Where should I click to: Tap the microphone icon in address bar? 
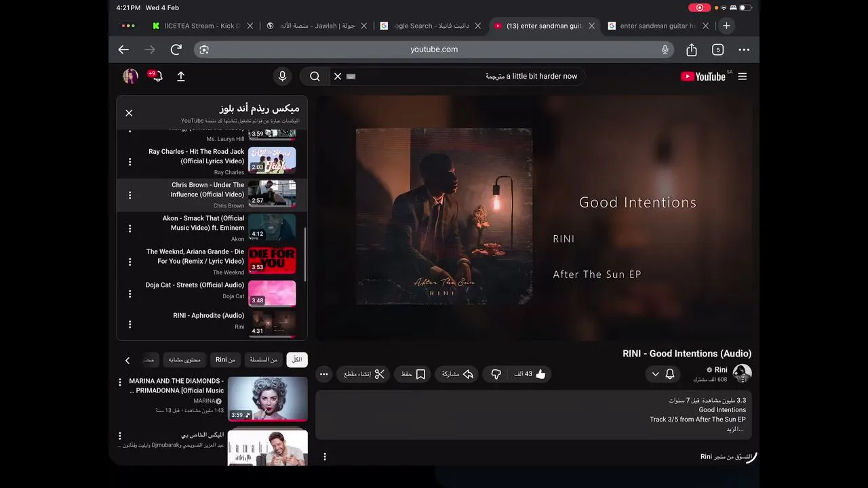point(665,49)
